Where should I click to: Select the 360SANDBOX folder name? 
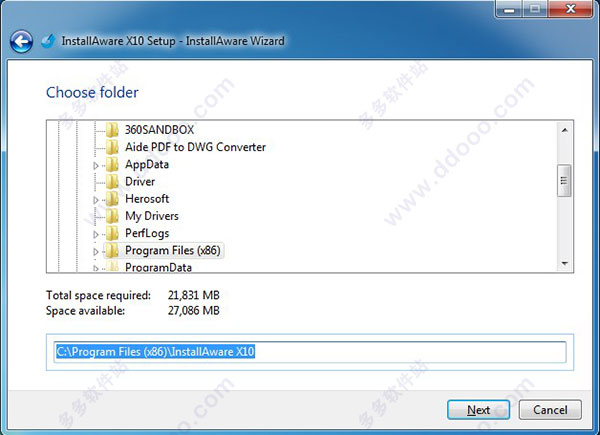[x=160, y=130]
